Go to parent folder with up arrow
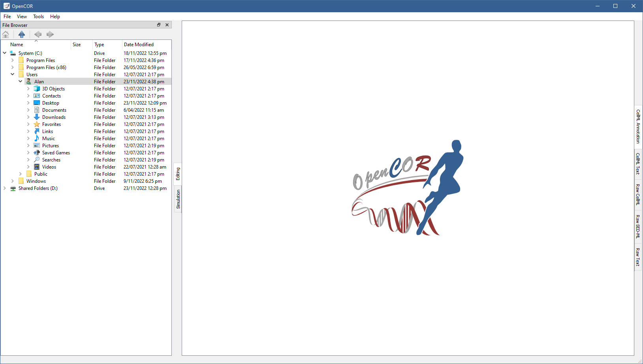 22,34
